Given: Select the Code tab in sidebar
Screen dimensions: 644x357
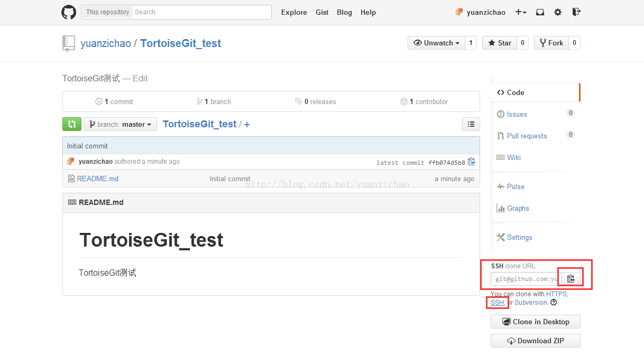Looking at the screenshot, I should (536, 92).
